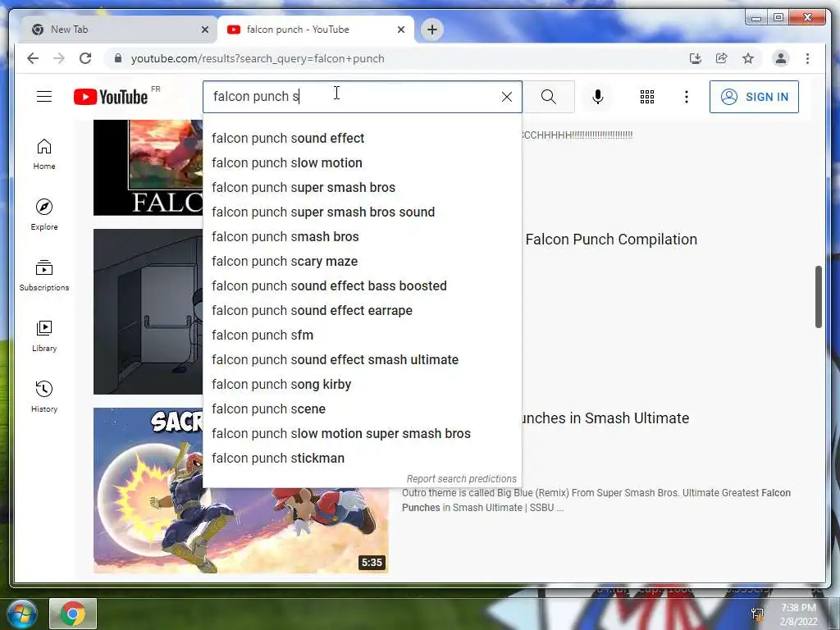The image size is (840, 630).
Task: Click the page vertical scrollbar thumb
Action: pyautogui.click(x=818, y=296)
